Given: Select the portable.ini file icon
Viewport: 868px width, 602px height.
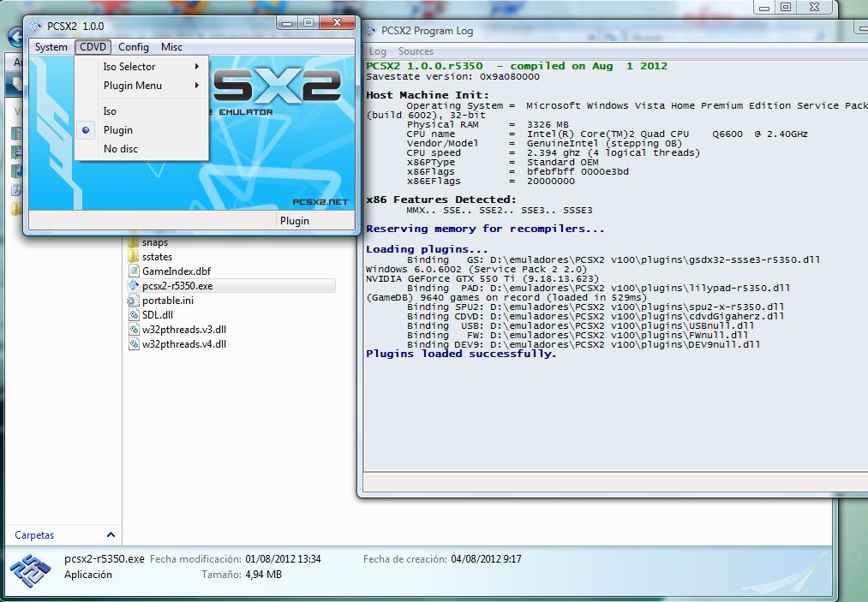Looking at the screenshot, I should (134, 301).
